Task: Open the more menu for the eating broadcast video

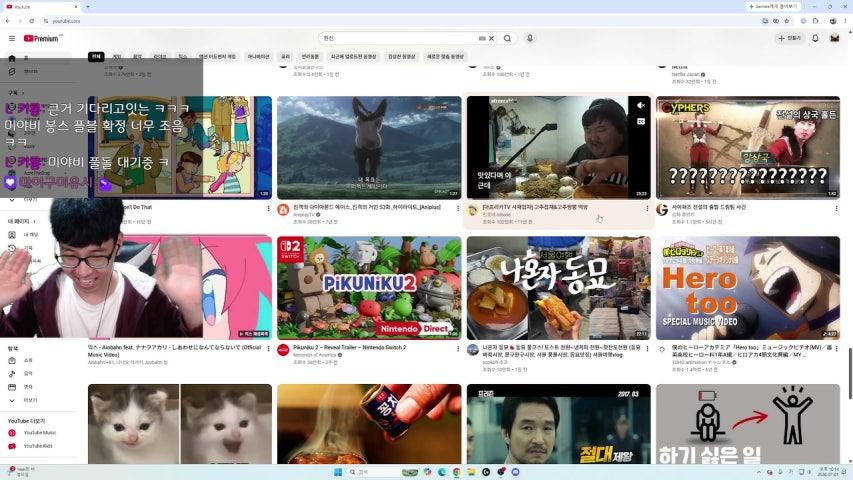Action: point(647,208)
